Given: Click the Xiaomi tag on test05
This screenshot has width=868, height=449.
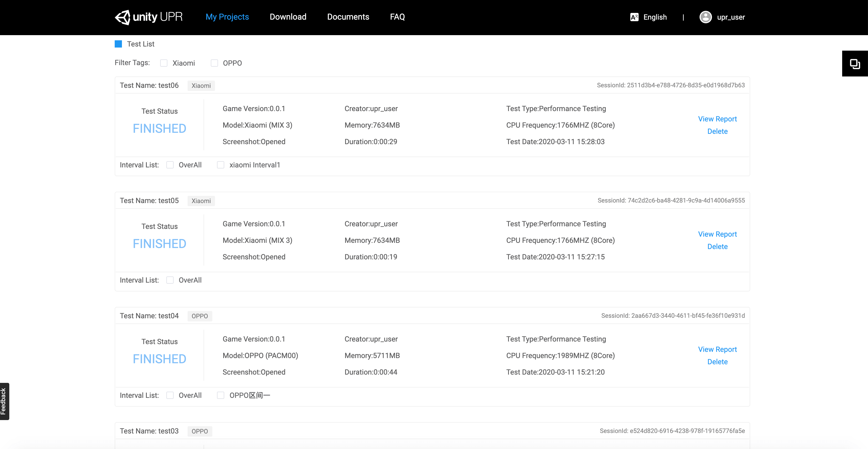Looking at the screenshot, I should click(x=201, y=201).
